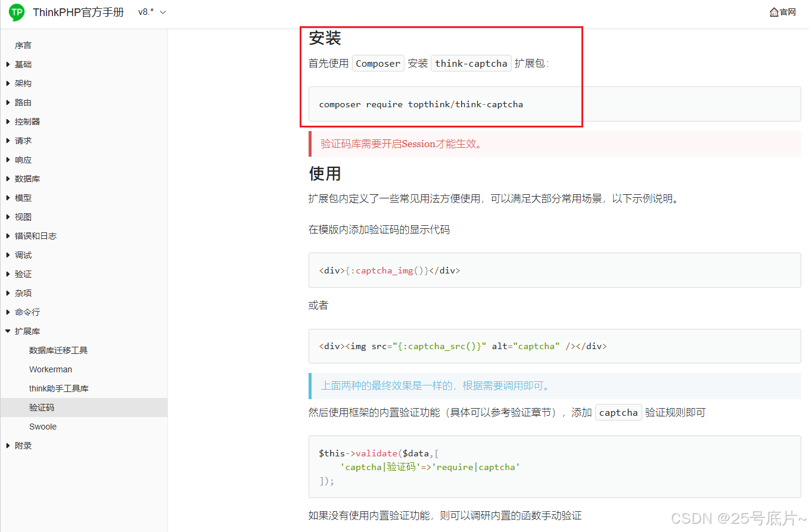The image size is (809, 532).
Task: Click the ThinkPHP官方手册 title
Action: point(78,12)
